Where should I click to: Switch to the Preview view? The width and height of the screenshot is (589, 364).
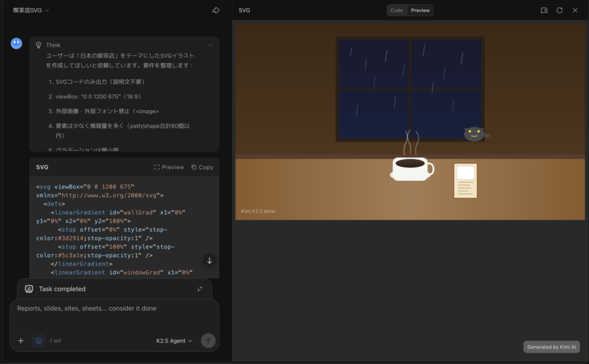click(x=420, y=10)
